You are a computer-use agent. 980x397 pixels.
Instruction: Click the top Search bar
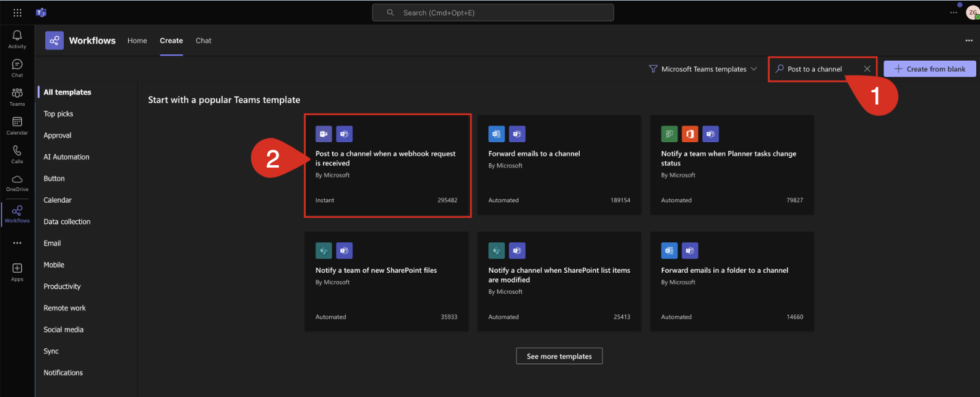492,12
